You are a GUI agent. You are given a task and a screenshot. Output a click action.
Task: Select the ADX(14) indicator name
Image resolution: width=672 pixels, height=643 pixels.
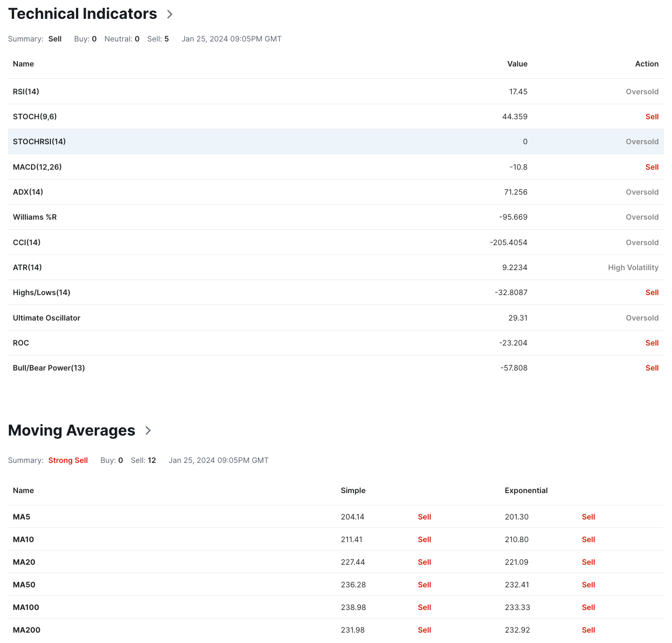click(x=28, y=192)
